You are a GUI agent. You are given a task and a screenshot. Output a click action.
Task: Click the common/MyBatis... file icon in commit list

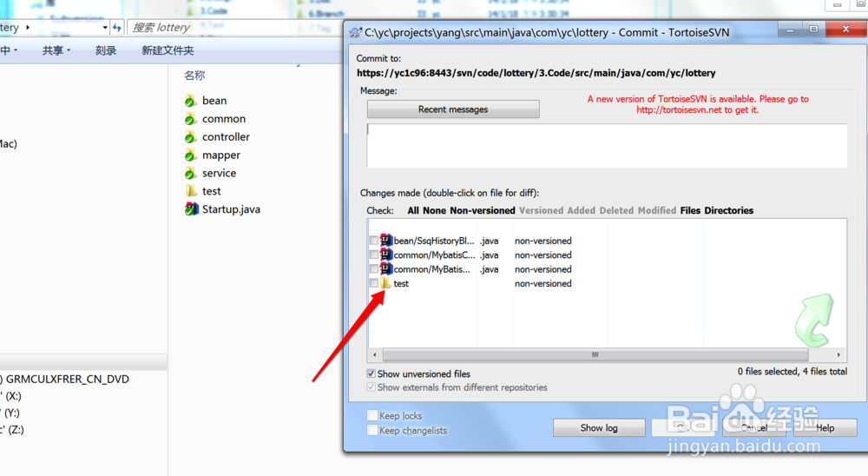[x=386, y=269]
